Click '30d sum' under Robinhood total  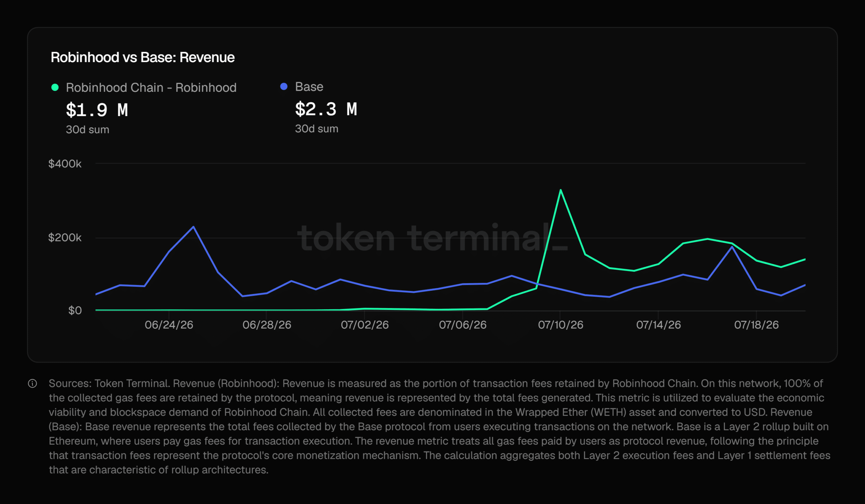(x=88, y=130)
